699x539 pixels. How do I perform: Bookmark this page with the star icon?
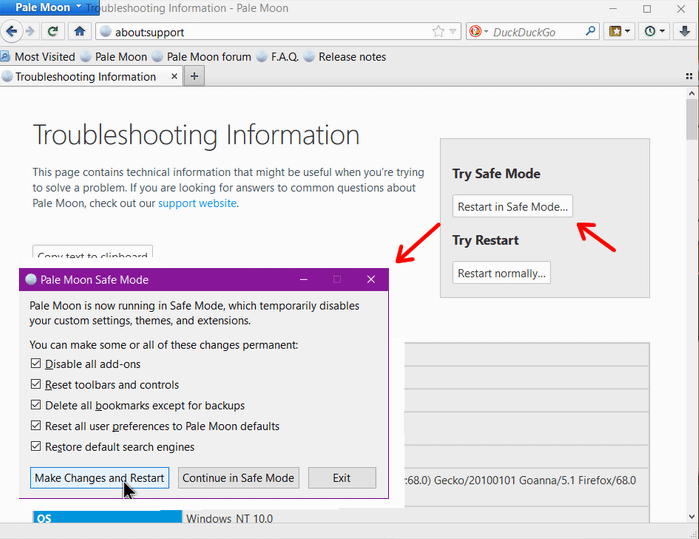(x=438, y=31)
